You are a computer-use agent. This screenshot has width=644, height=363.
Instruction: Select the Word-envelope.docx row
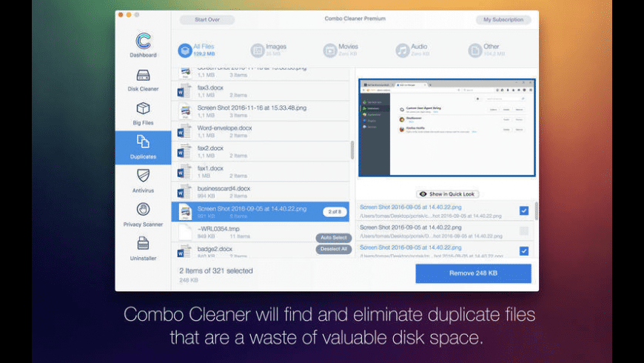point(261,131)
